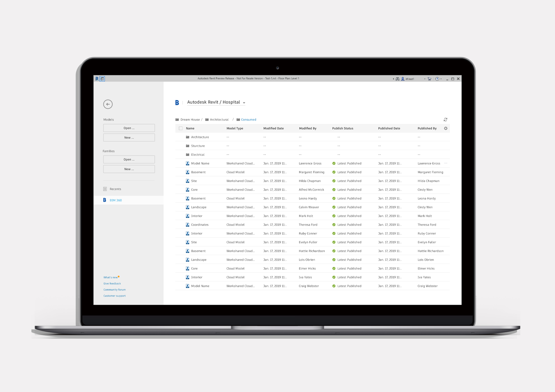This screenshot has width=555, height=392.
Task: Sort by the Modified Date column header
Action: tap(273, 128)
